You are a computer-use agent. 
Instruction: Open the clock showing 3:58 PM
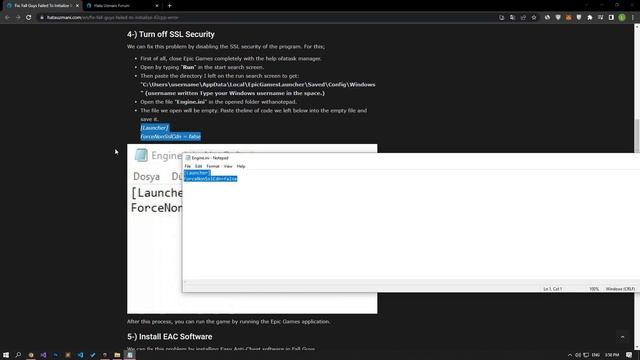[612, 355]
